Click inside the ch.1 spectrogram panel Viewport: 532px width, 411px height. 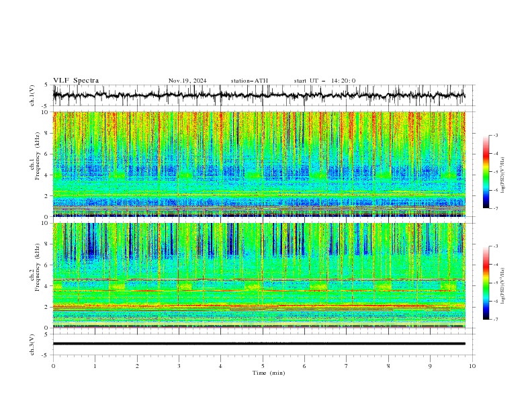(259, 164)
